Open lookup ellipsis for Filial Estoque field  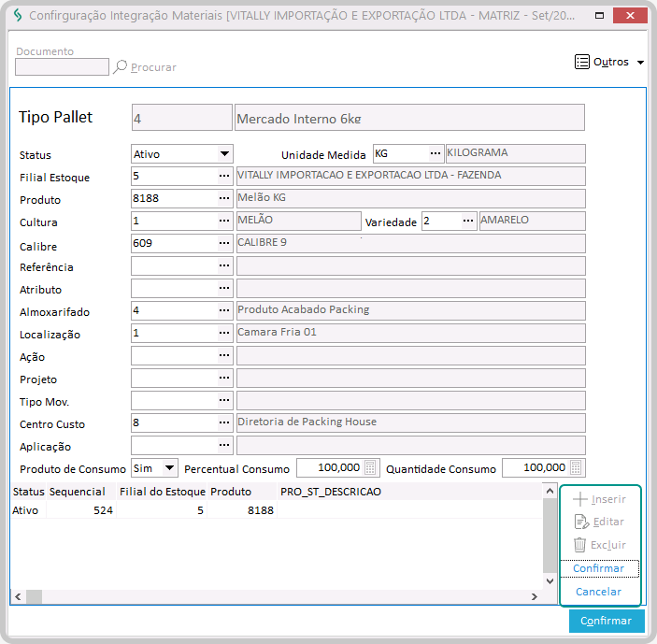[x=224, y=176]
